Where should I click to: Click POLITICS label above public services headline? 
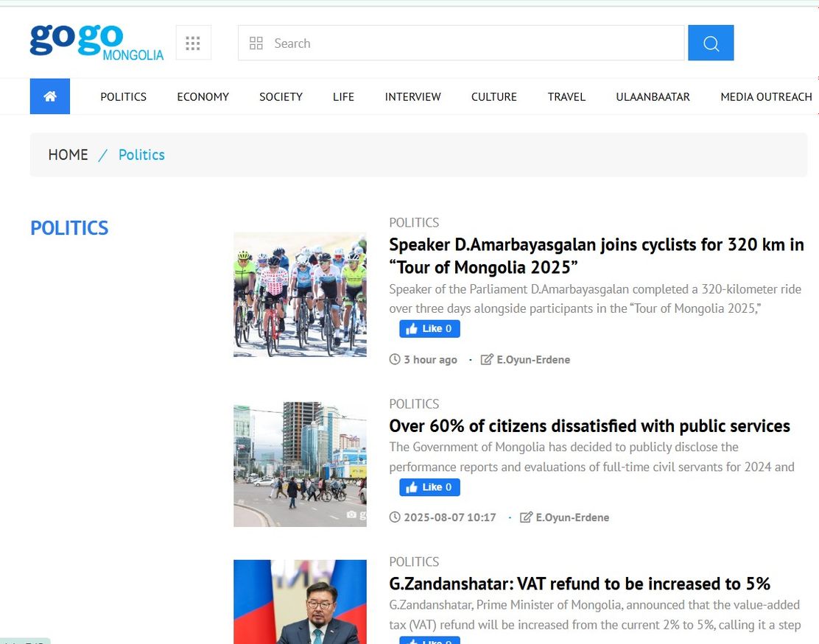coord(414,404)
